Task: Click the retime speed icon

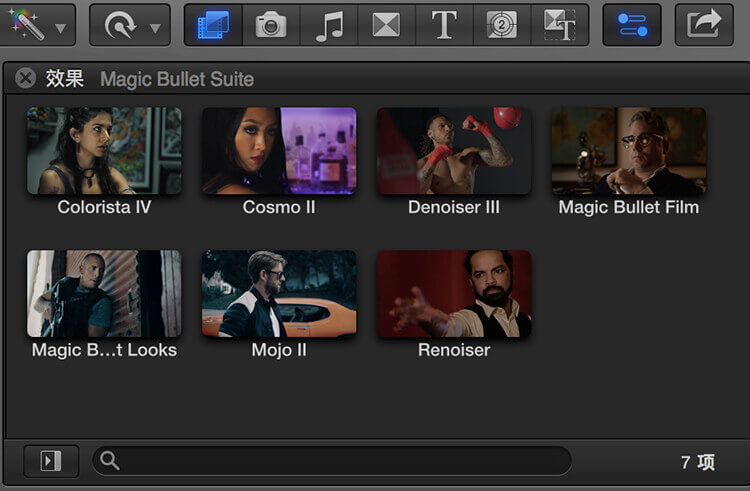Action: [120, 25]
